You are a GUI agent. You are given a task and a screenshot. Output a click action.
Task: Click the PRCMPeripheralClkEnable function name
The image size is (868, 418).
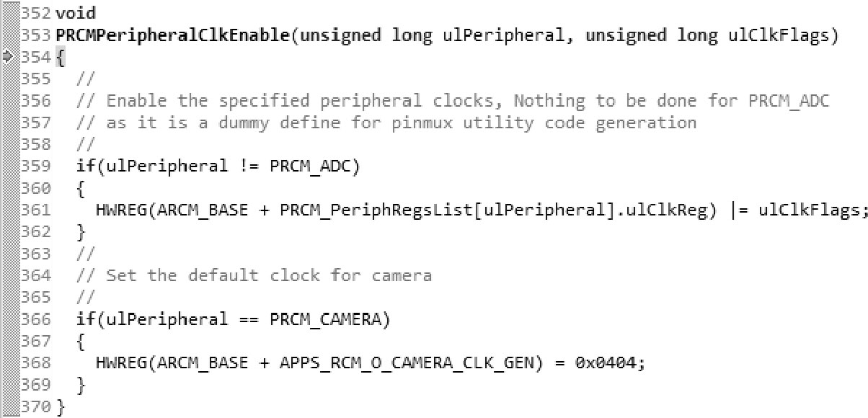pyautogui.click(x=173, y=35)
